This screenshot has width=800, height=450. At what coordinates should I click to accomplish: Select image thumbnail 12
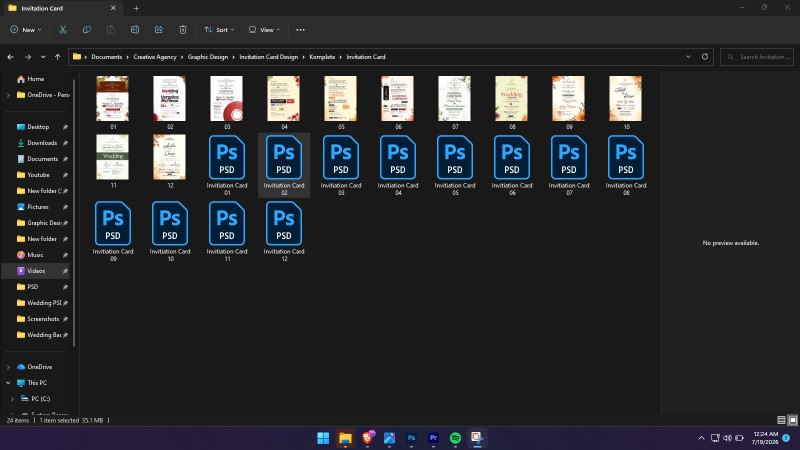click(170, 161)
